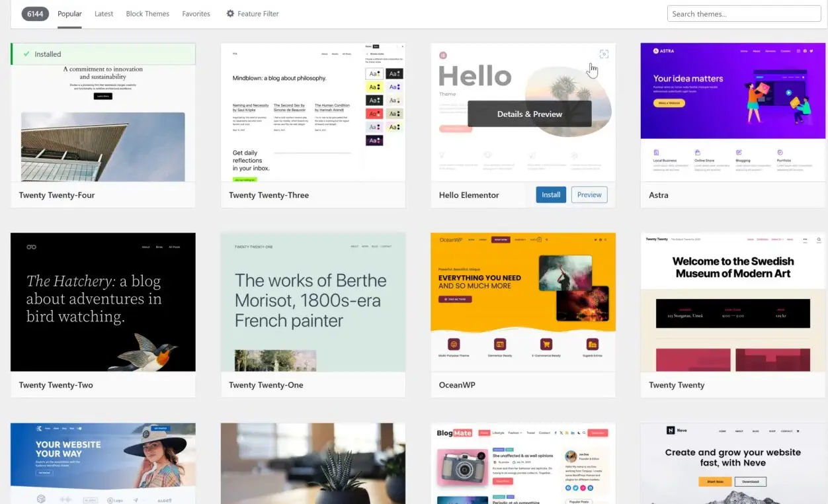Click the 'Installed' status label

point(48,54)
